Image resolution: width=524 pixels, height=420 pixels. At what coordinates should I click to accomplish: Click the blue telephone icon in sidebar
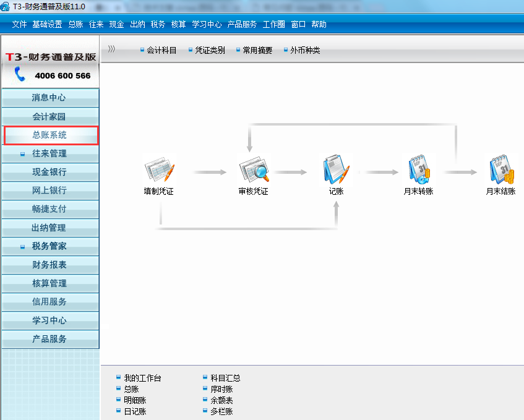[20, 75]
